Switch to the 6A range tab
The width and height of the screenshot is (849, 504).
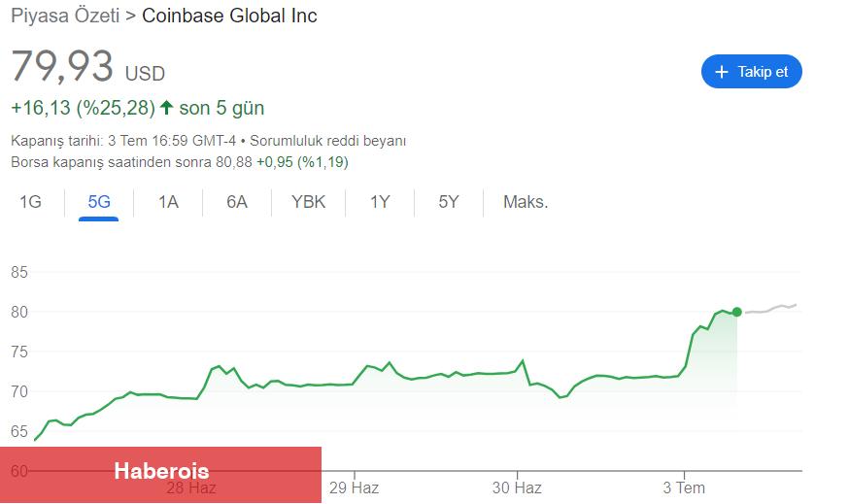click(237, 202)
